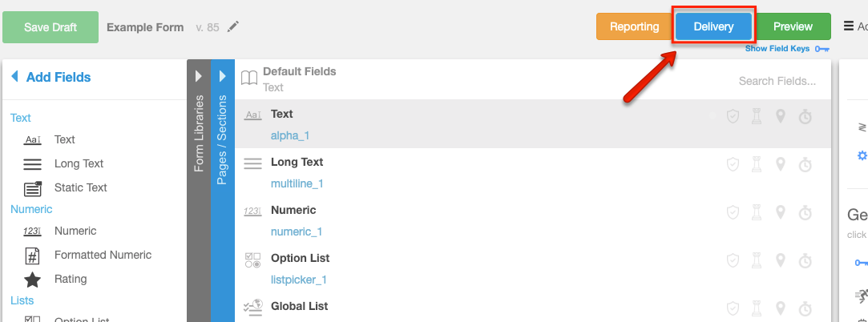
Task: Click the pencil icon beside version number
Action: coord(233,27)
